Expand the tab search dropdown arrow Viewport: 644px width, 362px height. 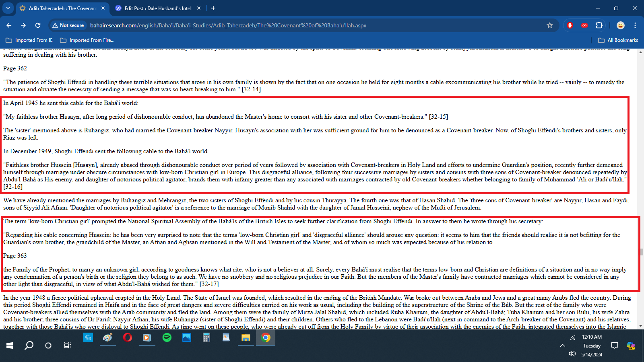8,8
